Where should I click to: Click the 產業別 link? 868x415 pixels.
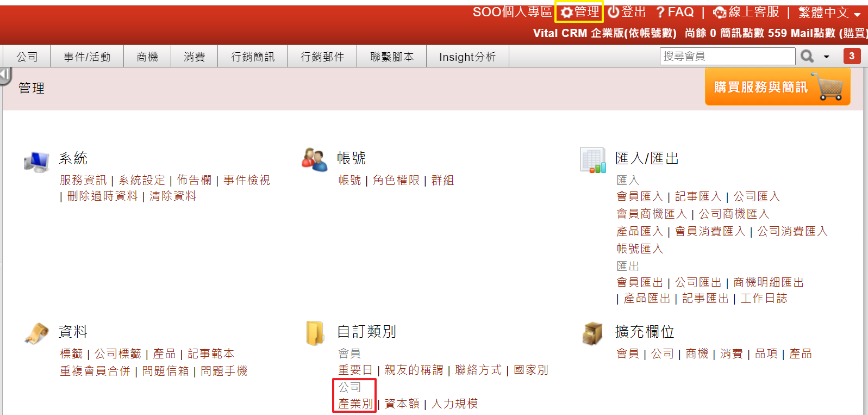[x=355, y=404]
